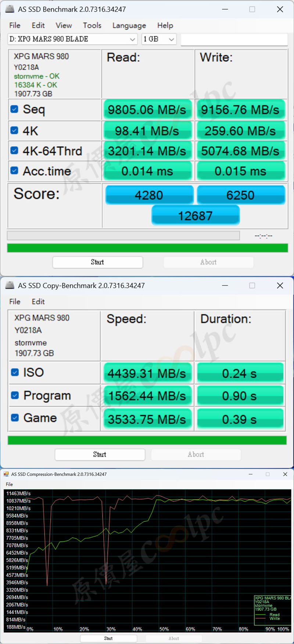
Task: Click the Compression-Benchmark window app icon
Action: pyautogui.click(x=6, y=474)
